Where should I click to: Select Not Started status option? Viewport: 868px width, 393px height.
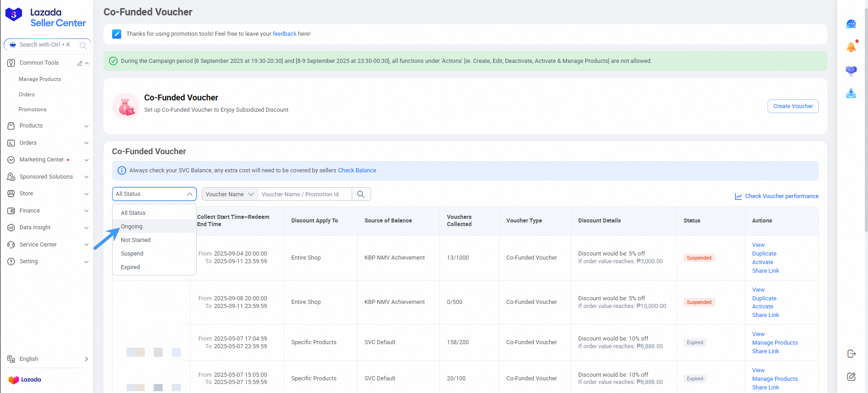136,240
